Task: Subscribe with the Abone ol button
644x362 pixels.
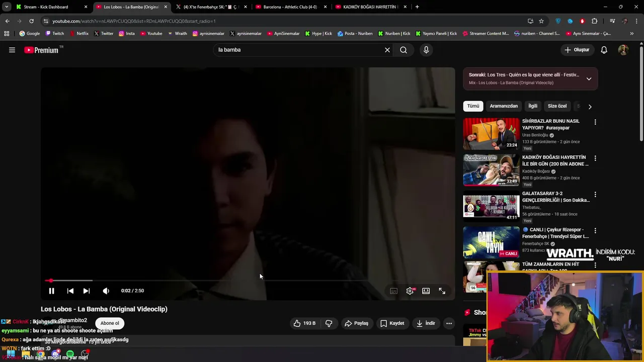Action: click(x=110, y=323)
